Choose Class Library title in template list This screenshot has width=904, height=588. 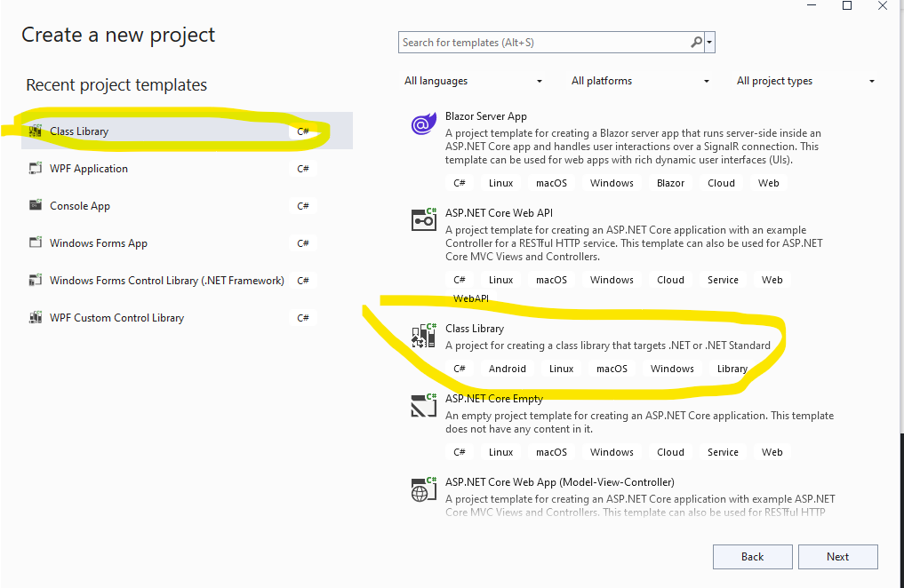click(x=475, y=329)
